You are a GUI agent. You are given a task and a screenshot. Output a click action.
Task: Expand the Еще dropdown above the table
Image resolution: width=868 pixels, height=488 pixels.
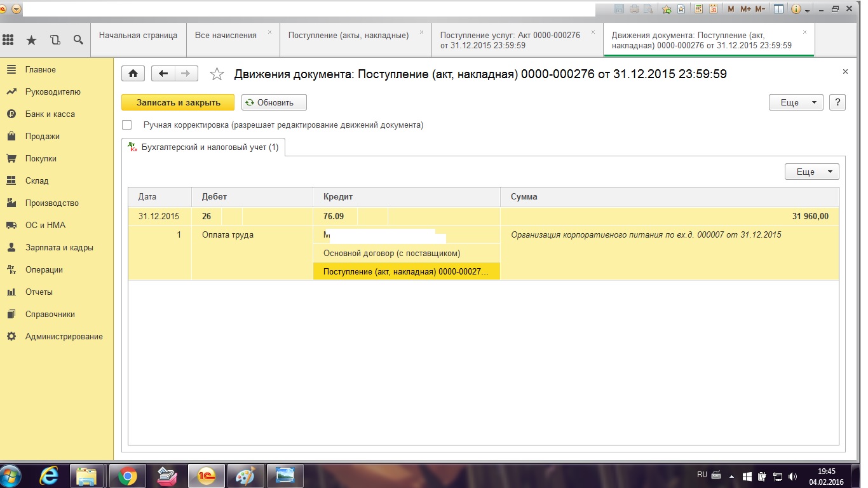click(x=811, y=172)
